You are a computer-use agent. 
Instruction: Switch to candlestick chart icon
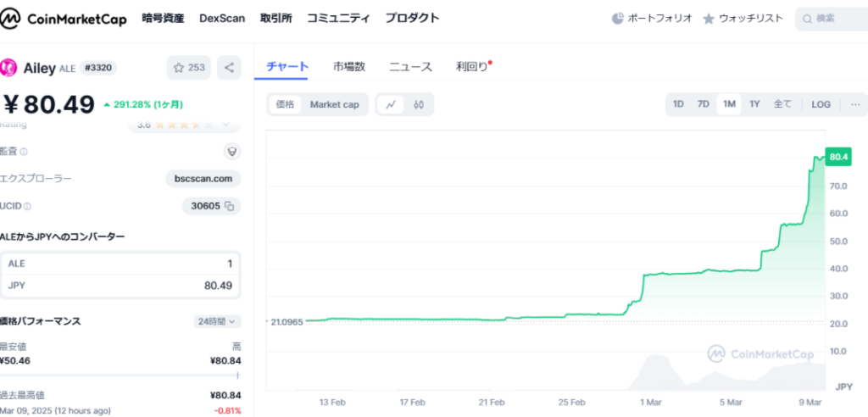click(x=419, y=104)
